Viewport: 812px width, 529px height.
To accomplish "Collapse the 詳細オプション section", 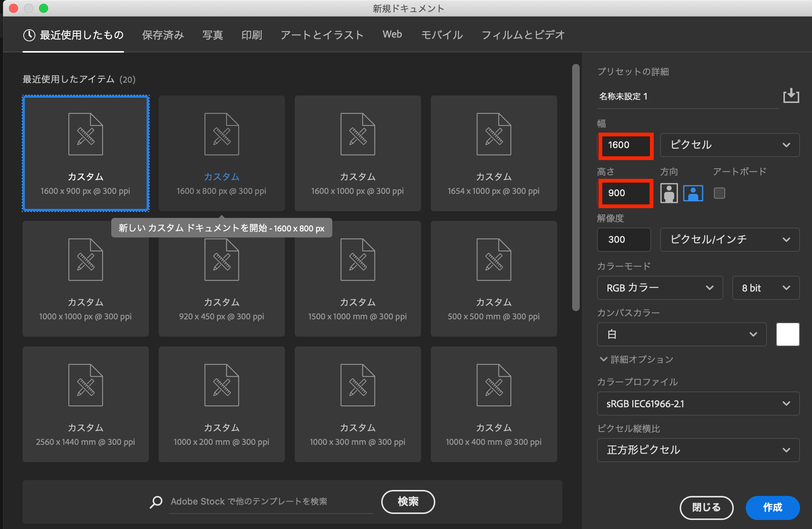I will 636,360.
